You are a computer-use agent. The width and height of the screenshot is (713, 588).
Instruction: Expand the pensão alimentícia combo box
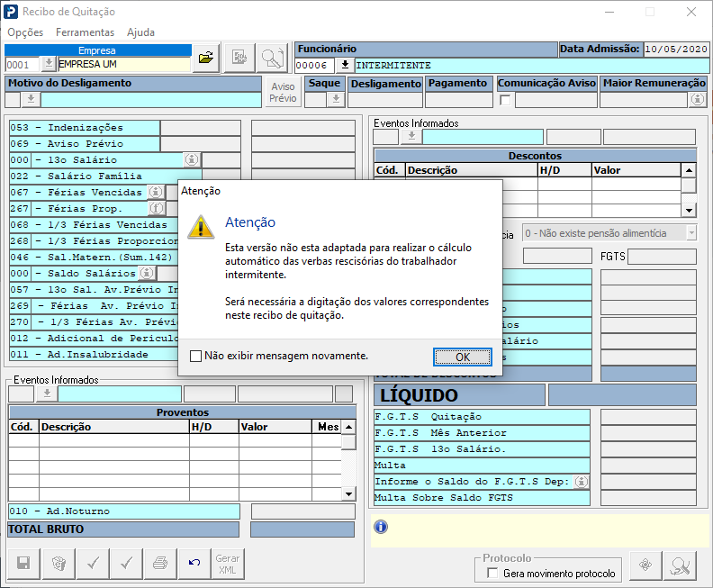(x=691, y=233)
